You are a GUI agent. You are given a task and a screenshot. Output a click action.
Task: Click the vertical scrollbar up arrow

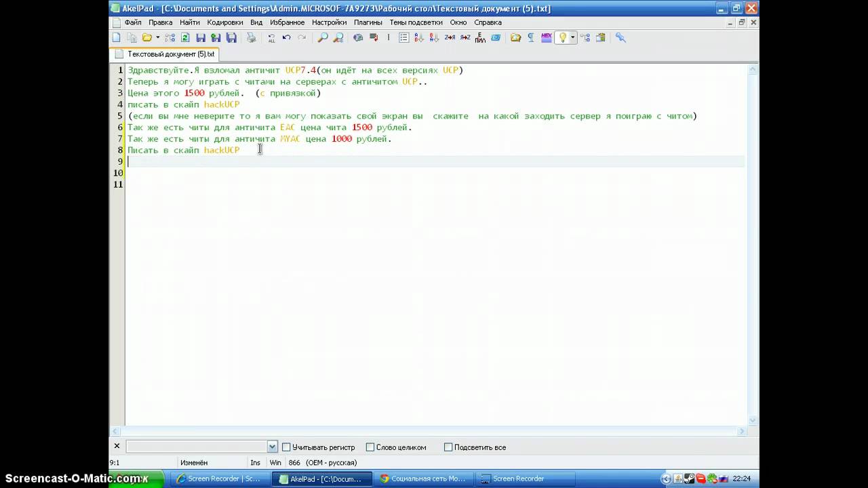pos(753,69)
